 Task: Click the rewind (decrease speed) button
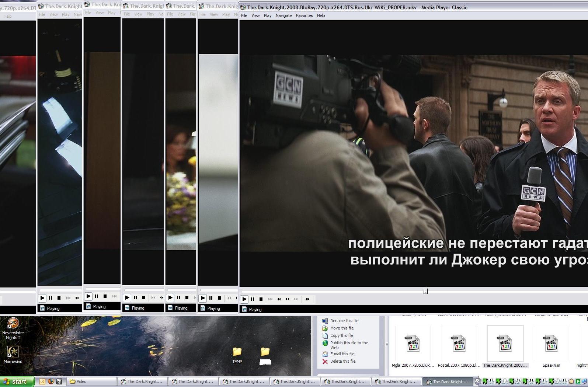coord(279,299)
